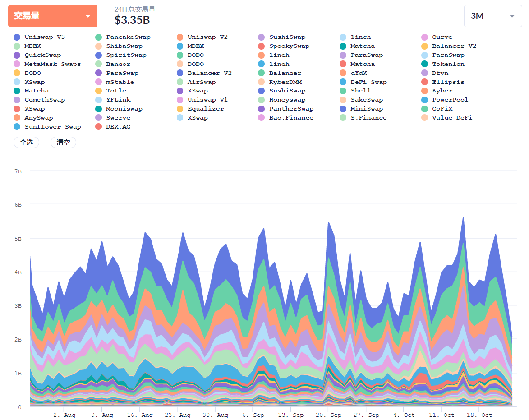Click the MiniSwap legend entry

coord(361,109)
